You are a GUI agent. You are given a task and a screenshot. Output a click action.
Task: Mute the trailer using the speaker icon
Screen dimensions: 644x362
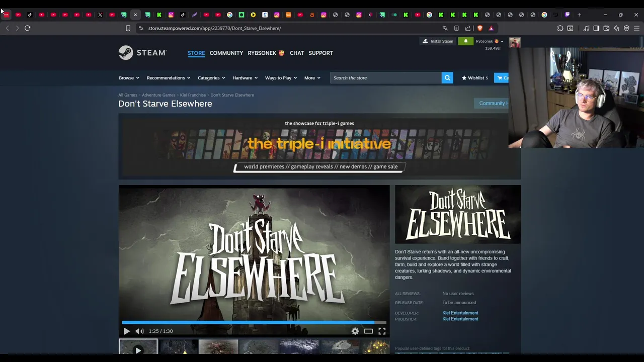click(139, 331)
